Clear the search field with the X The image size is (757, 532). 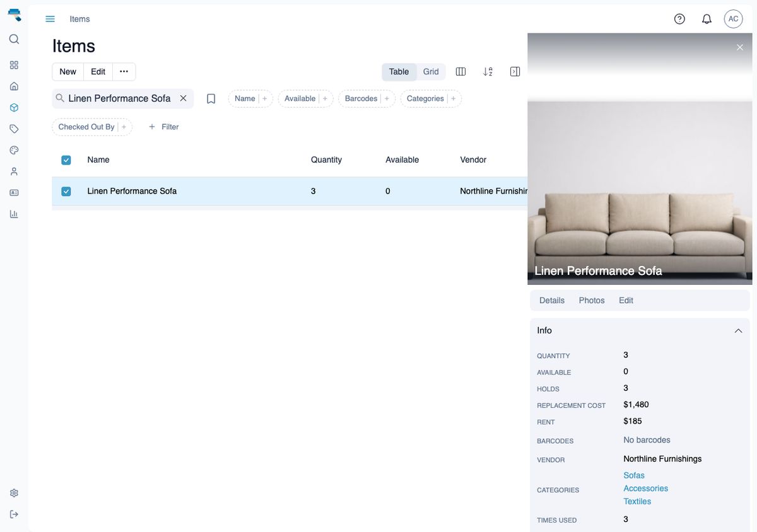(183, 98)
